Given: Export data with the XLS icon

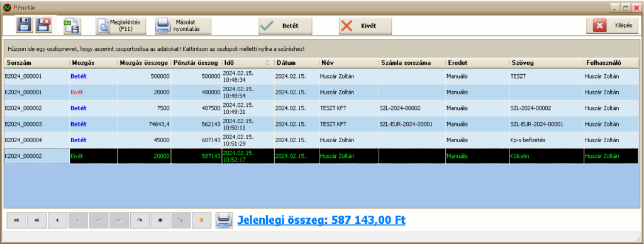Looking at the screenshot, I should pyautogui.click(x=72, y=25).
